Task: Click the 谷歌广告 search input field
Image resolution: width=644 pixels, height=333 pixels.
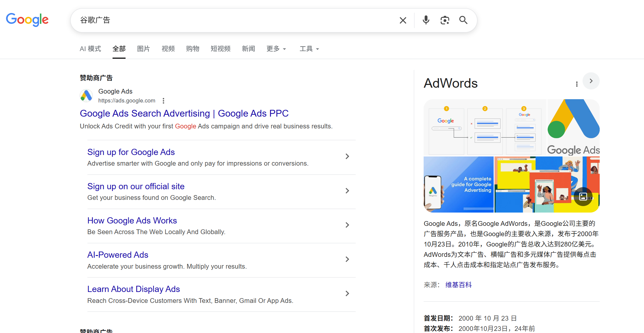Action: 236,20
